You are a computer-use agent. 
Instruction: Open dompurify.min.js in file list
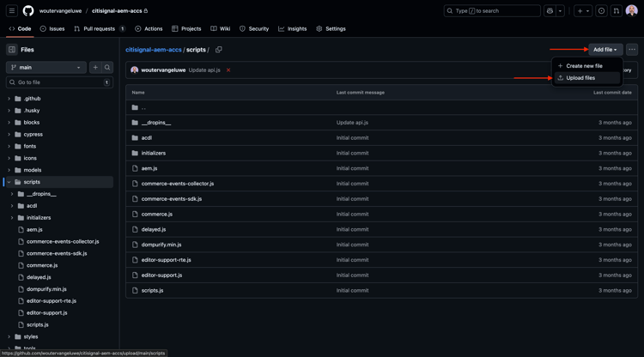(161, 245)
